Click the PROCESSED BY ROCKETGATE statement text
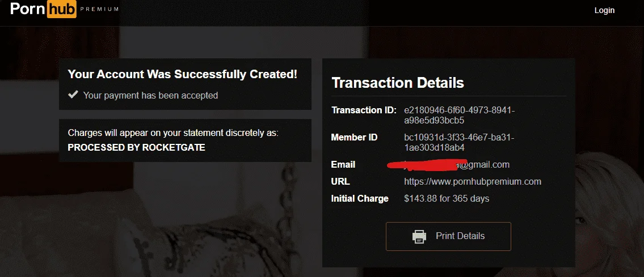644x277 pixels. 136,147
